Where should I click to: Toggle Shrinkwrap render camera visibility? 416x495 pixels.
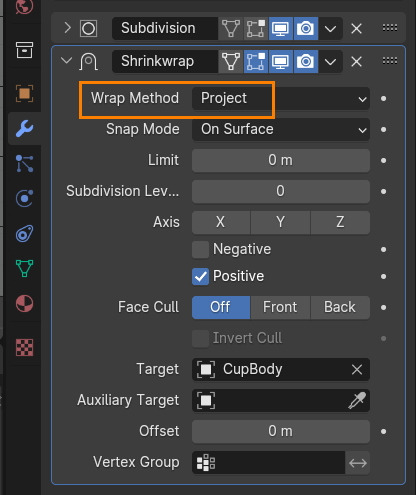[x=306, y=61]
